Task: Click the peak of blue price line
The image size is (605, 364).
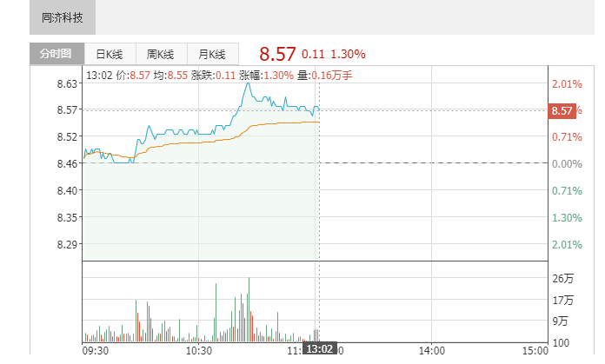Action: click(x=248, y=83)
